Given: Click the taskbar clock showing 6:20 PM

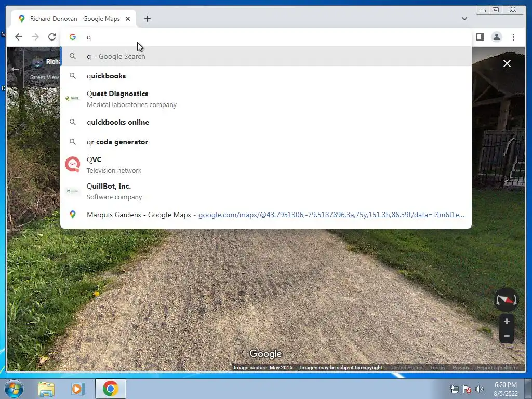Looking at the screenshot, I should pos(506,389).
